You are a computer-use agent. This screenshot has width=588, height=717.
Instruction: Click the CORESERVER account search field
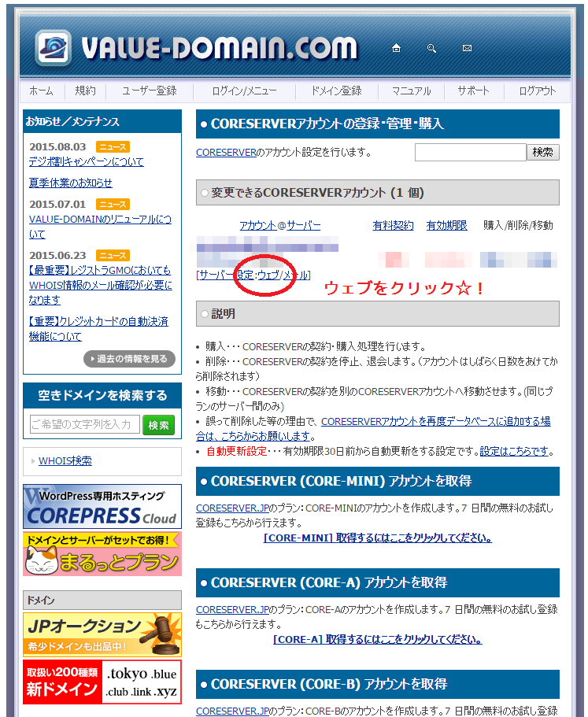tap(471, 152)
